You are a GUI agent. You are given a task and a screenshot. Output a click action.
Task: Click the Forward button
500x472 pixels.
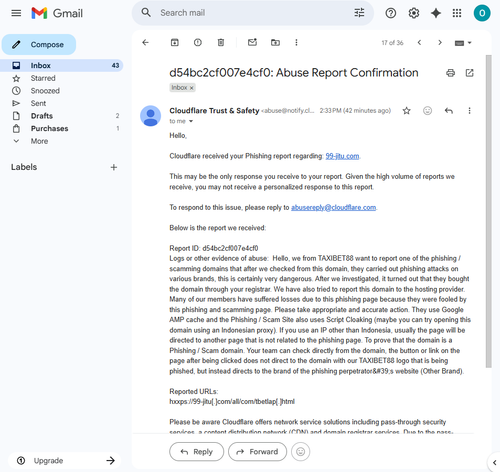point(257,451)
